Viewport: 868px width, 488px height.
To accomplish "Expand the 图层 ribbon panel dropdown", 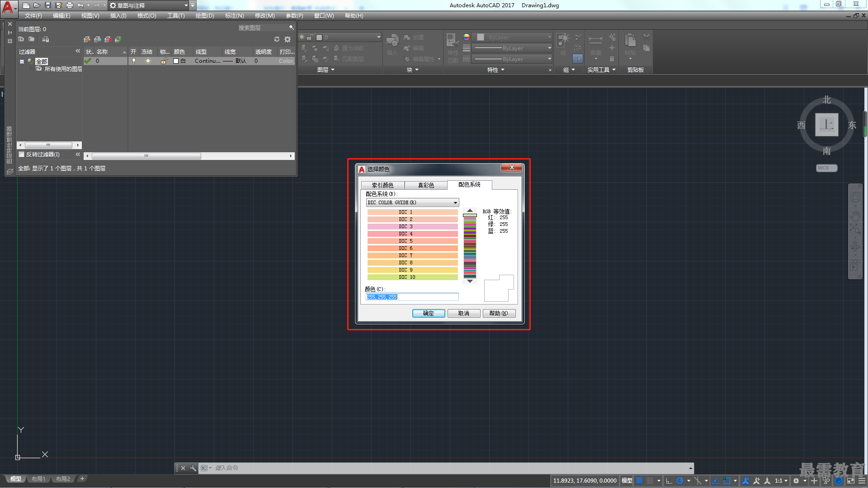I will 326,70.
